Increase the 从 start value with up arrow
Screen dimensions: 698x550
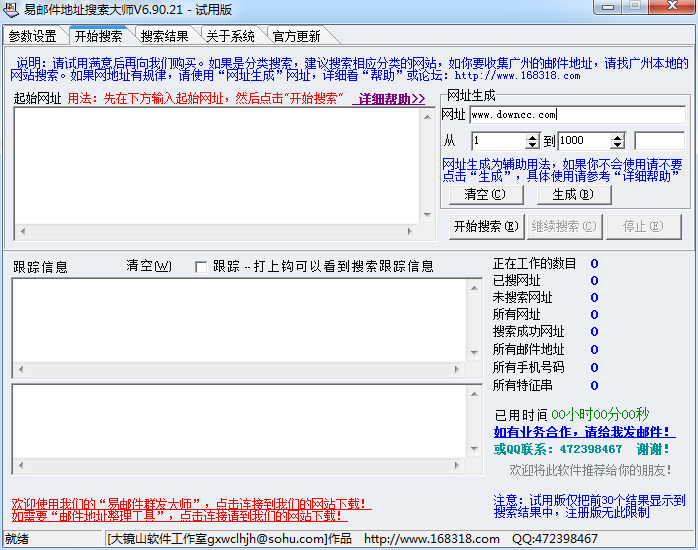pyautogui.click(x=532, y=138)
